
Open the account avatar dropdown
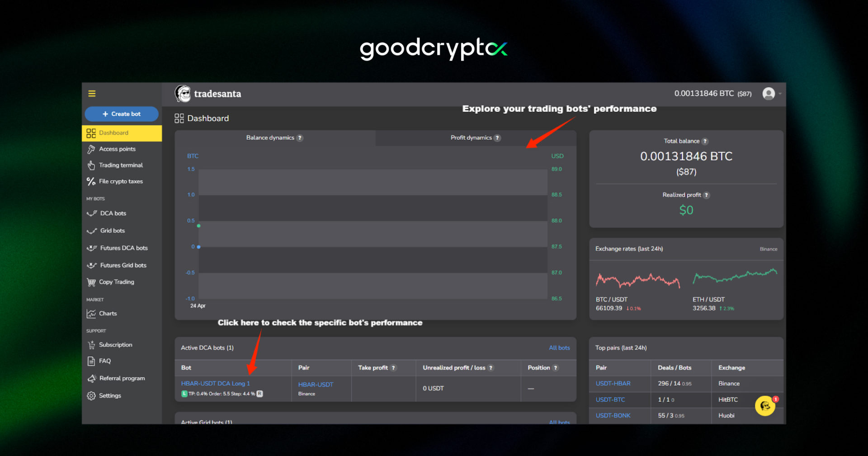(x=770, y=94)
